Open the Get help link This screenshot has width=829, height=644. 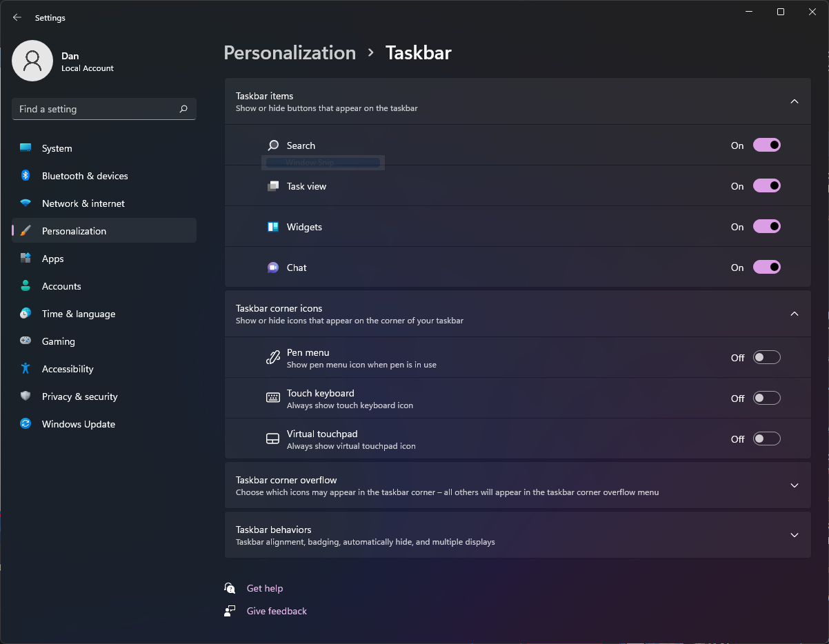(265, 588)
